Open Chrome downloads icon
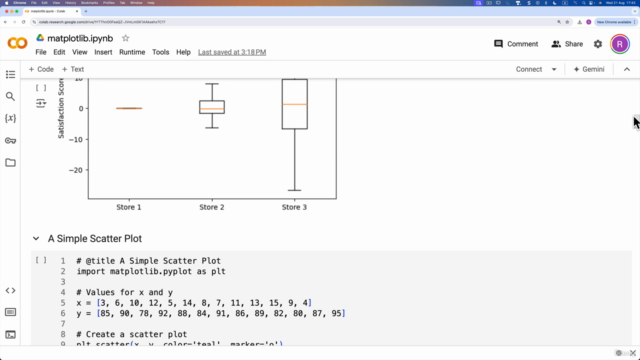640x360 pixels. pyautogui.click(x=579, y=22)
